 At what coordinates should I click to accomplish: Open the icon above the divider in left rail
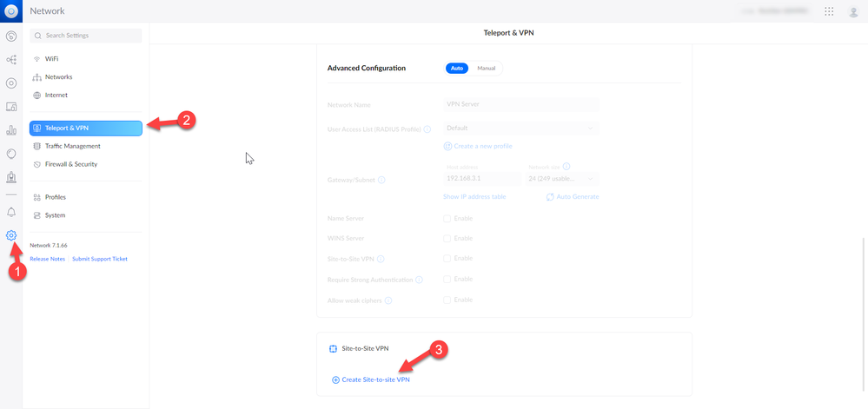pyautogui.click(x=11, y=177)
